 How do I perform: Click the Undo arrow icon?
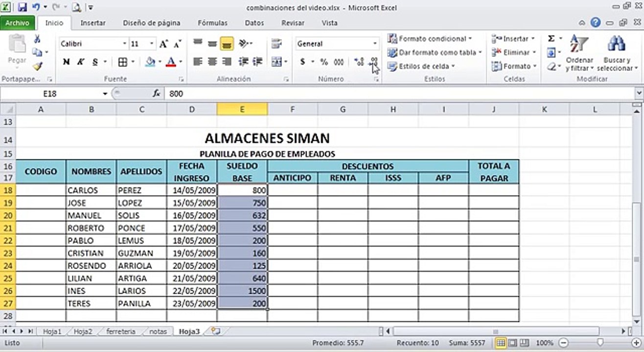tap(36, 7)
